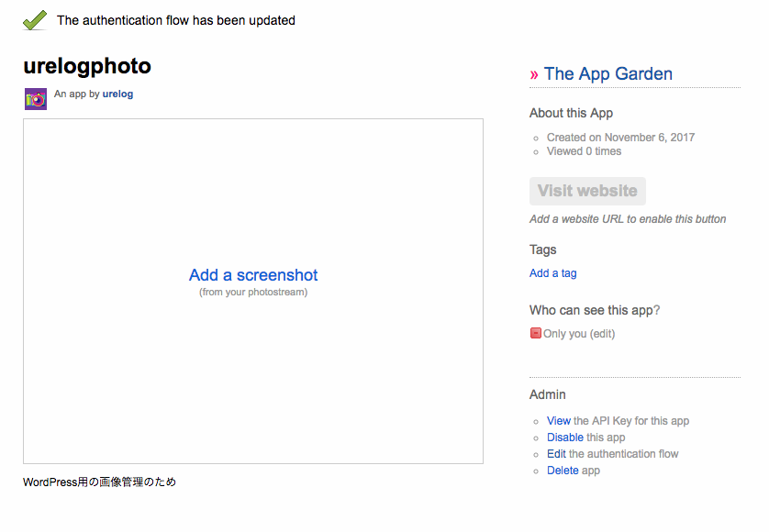
Task: Click 'Who can see this app?' heading
Action: coord(595,310)
